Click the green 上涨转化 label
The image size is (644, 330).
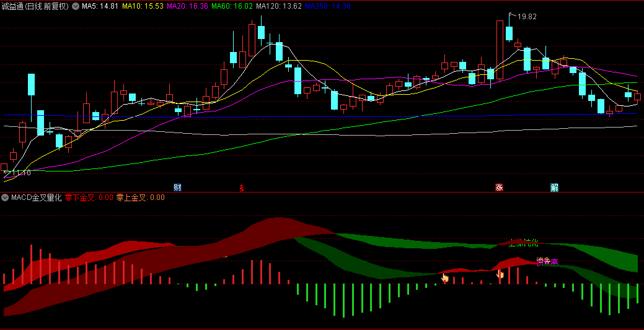(523, 243)
